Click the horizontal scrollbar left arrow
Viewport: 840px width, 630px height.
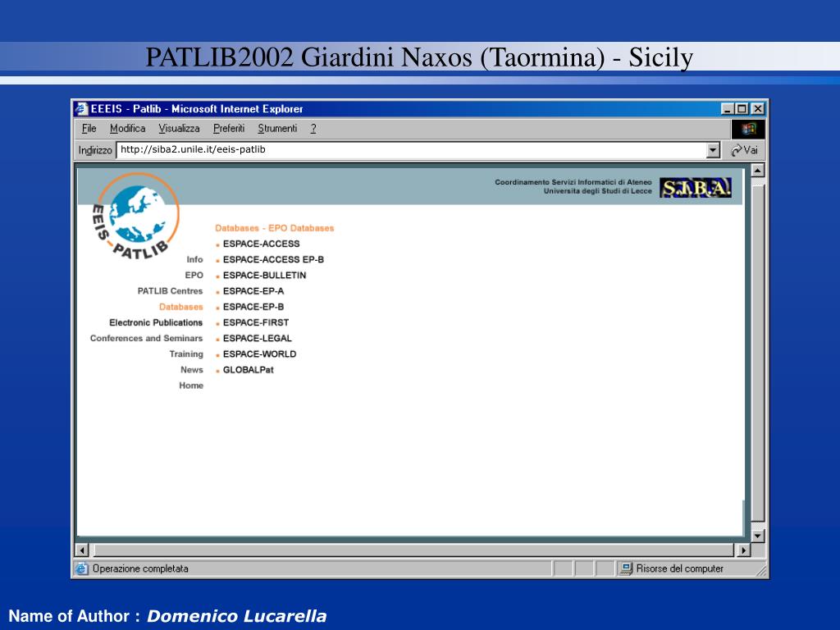(82, 550)
